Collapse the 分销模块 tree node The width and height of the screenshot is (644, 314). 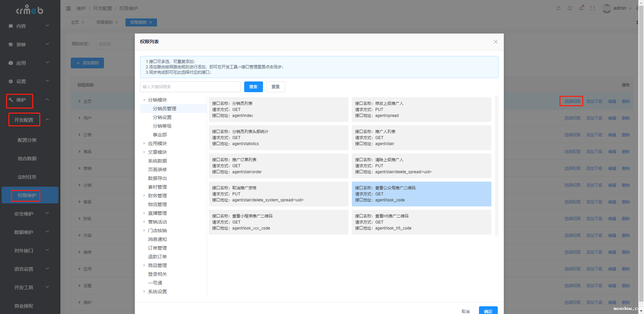pos(145,100)
